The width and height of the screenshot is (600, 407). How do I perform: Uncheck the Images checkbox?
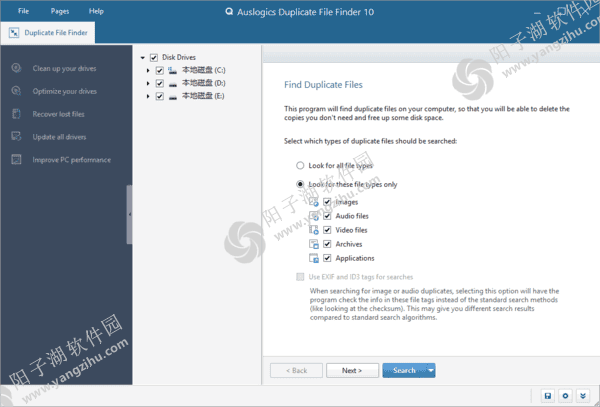click(327, 202)
